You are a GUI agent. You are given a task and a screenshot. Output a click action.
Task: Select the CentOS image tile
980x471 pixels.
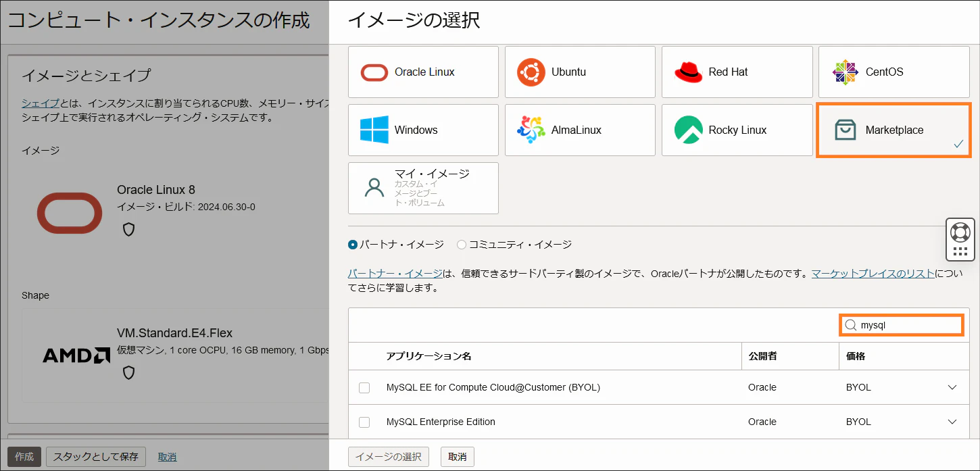coord(893,72)
